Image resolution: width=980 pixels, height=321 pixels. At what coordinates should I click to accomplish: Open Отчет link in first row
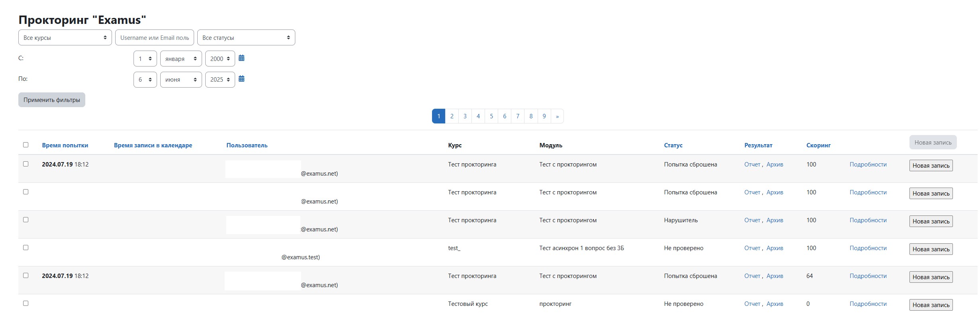click(752, 164)
